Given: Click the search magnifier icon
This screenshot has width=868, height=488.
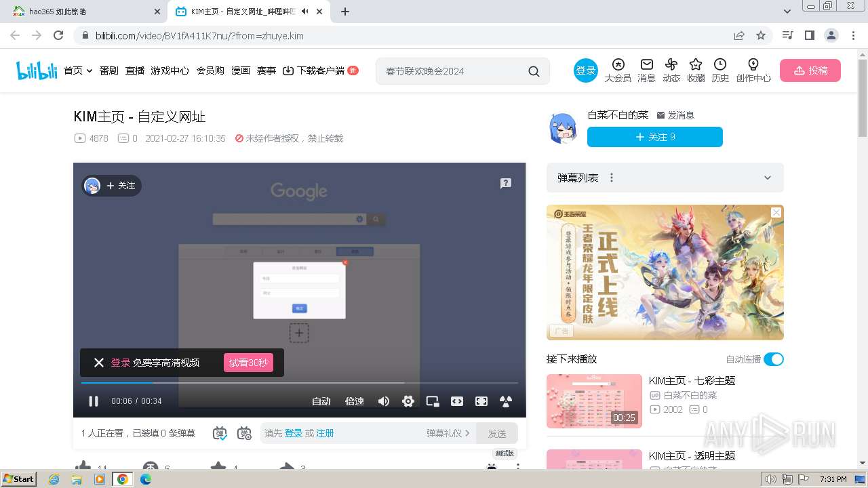Looking at the screenshot, I should 534,71.
